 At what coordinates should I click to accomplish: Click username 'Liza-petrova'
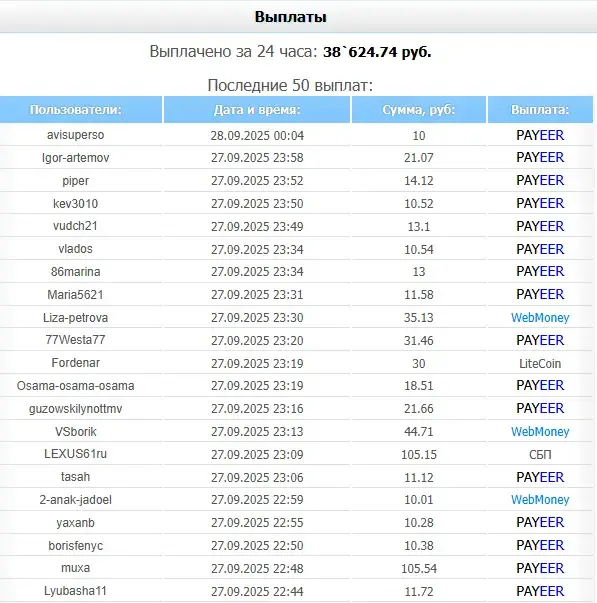point(75,318)
